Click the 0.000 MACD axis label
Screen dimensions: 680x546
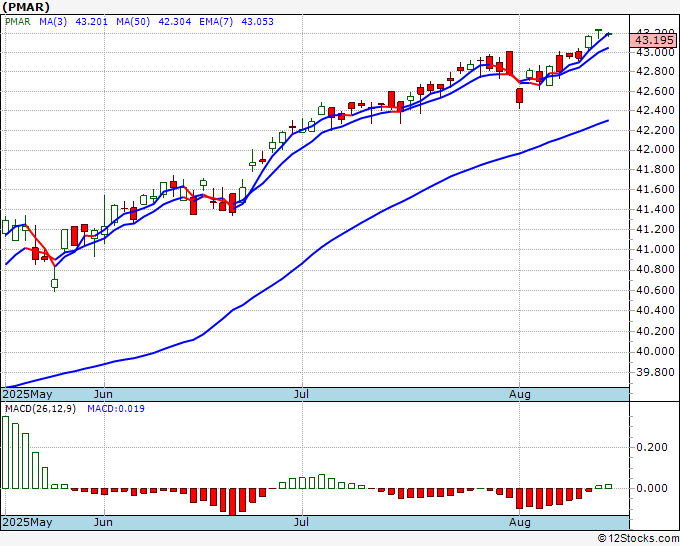click(652, 488)
